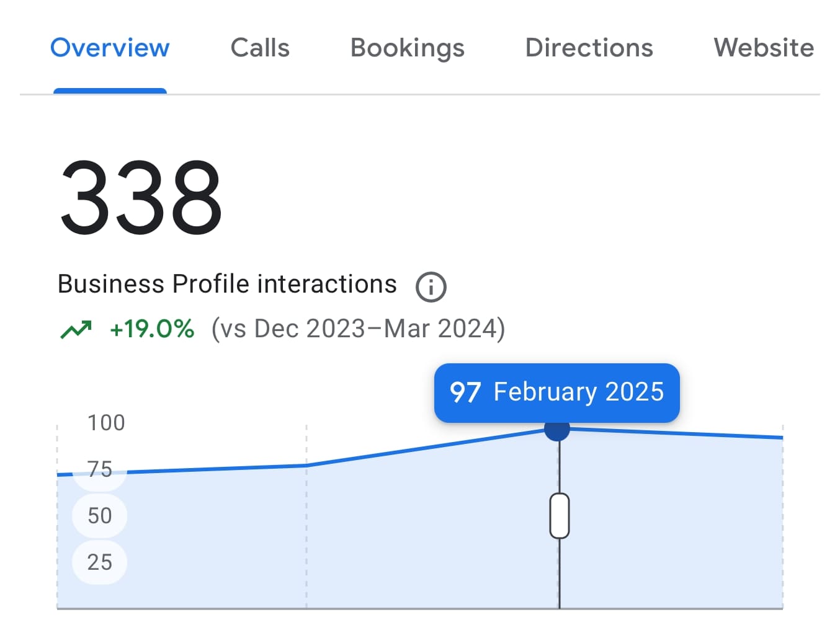Select the Directions tab
Image resolution: width=840 pixels, height=620 pixels.
coord(589,48)
